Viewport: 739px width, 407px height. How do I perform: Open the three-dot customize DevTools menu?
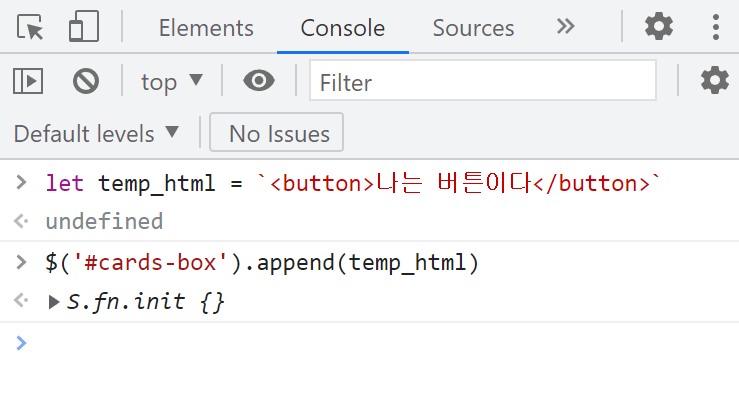tap(715, 27)
